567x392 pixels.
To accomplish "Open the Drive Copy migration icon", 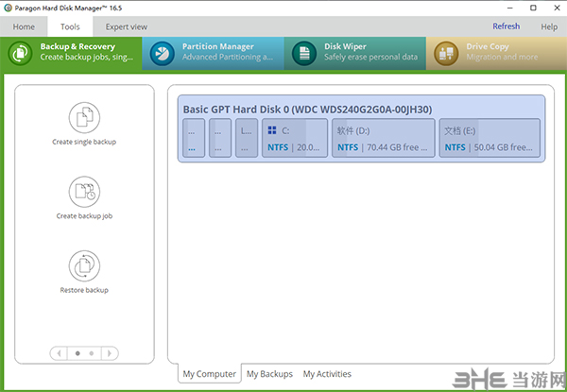I will 446,54.
